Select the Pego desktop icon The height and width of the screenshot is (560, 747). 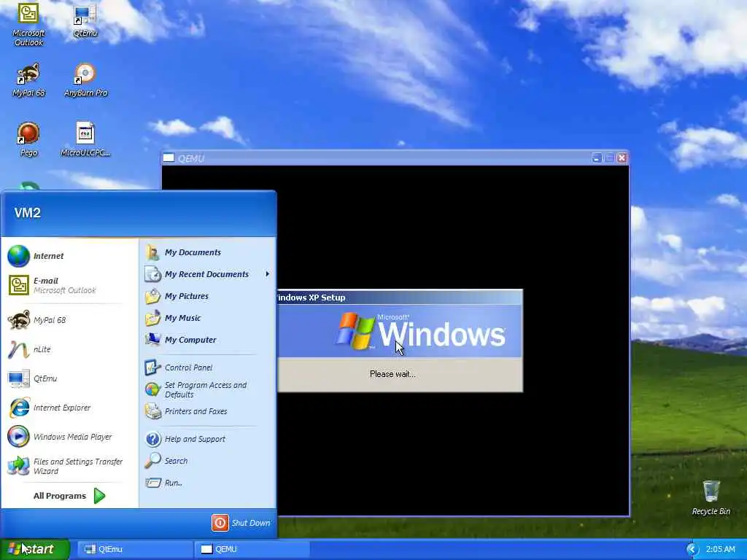click(x=28, y=139)
